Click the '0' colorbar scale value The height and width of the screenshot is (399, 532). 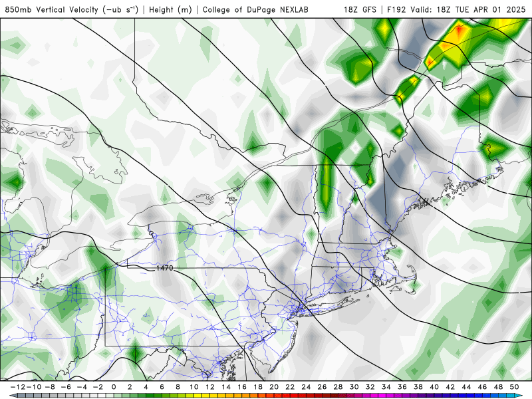(114, 387)
